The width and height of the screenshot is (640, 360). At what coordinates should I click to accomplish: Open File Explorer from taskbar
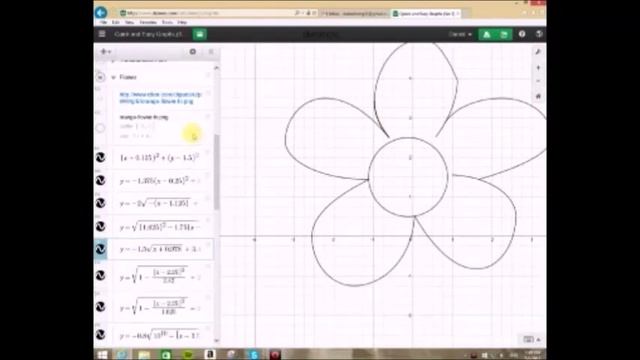click(144, 354)
